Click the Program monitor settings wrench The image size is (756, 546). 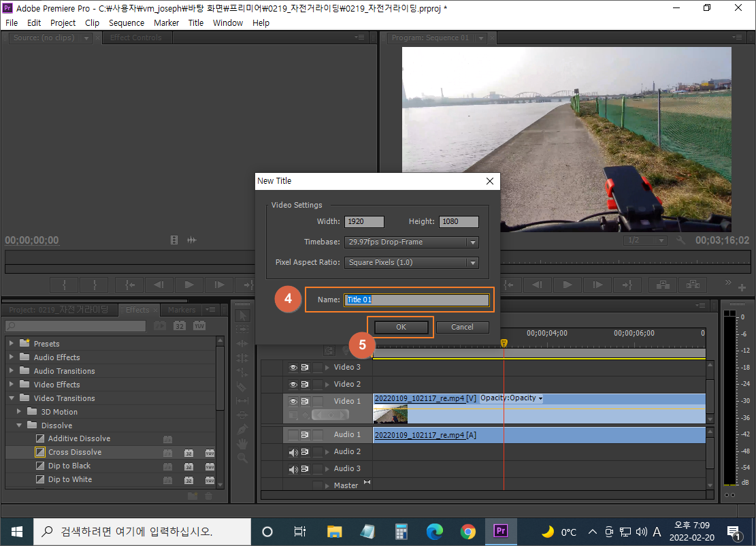click(680, 240)
